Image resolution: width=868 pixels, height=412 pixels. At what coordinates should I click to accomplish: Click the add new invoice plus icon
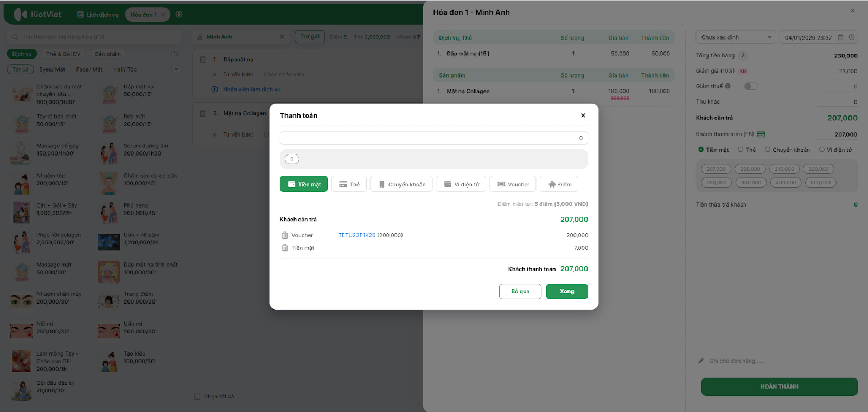point(179,15)
